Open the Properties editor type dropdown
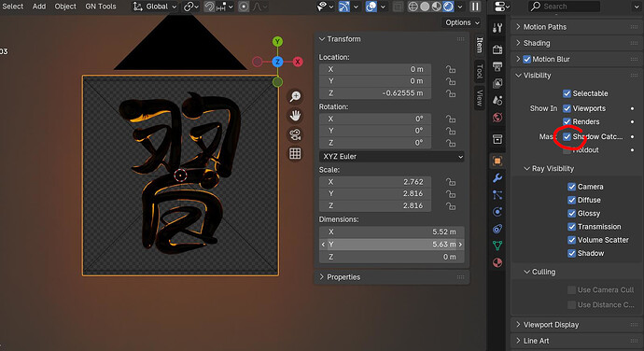This screenshot has width=644, height=351. (x=502, y=7)
